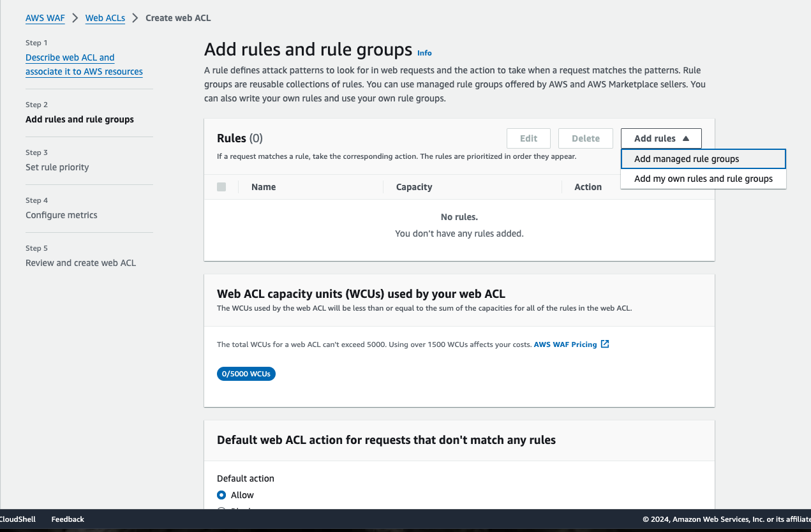Tick the select-all checkbox in Rules table header
The image size is (811, 532).
click(x=221, y=187)
